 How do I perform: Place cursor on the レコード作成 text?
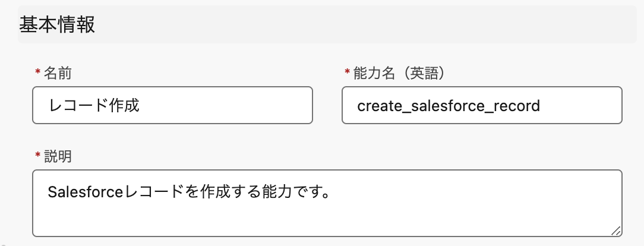coord(92,106)
